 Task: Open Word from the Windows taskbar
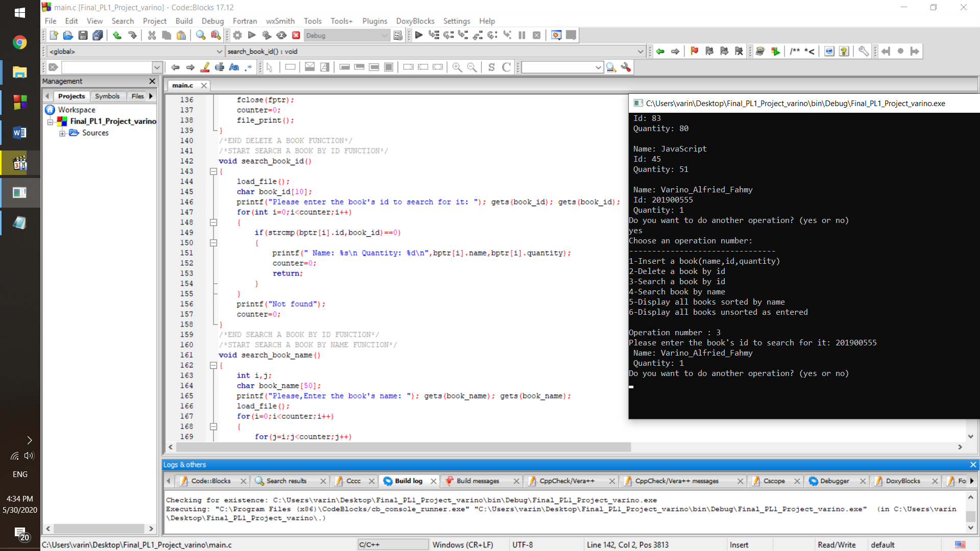(x=20, y=133)
